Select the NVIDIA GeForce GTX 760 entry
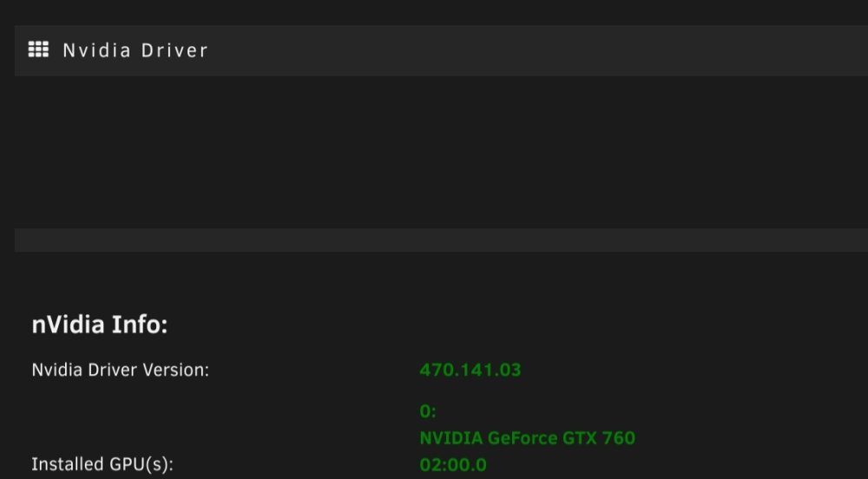868x479 pixels. click(527, 438)
